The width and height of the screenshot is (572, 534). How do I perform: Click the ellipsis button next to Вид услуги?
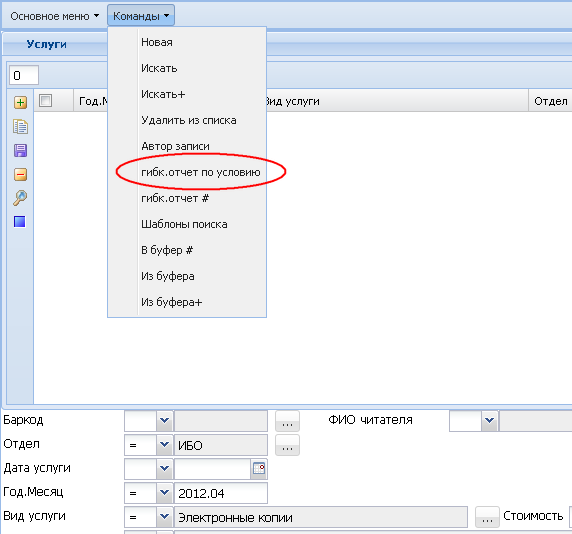pyautogui.click(x=487, y=517)
